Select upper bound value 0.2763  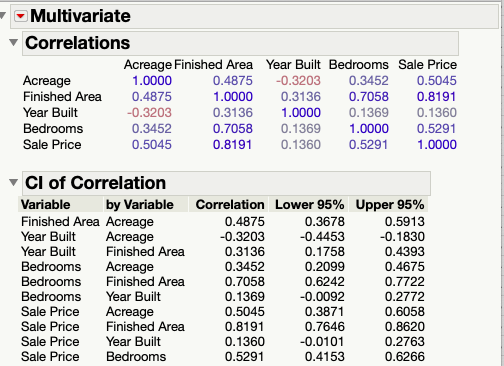405,342
